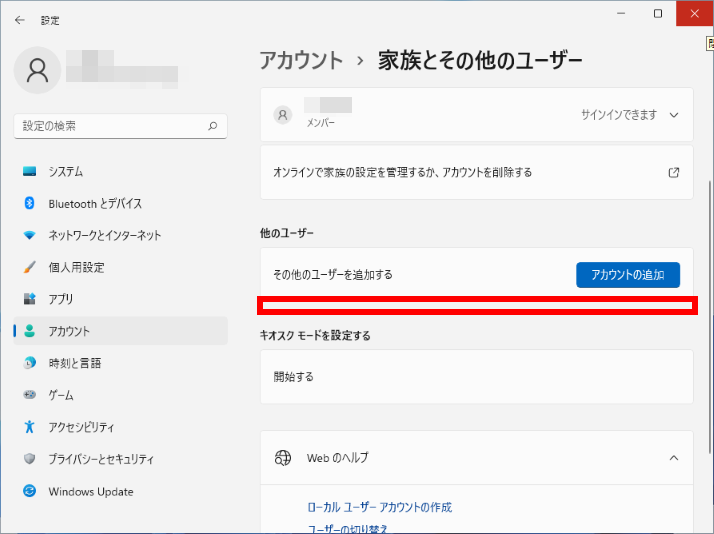Open 時刻と言語 settings
714x534 pixels.
tap(121, 363)
